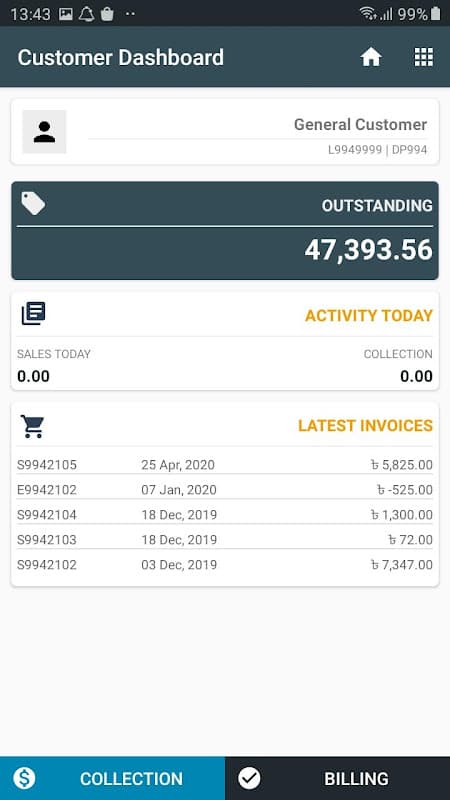Tap the dollar sign Collection icon
Image resolution: width=450 pixels, height=800 pixels.
pyautogui.click(x=24, y=778)
